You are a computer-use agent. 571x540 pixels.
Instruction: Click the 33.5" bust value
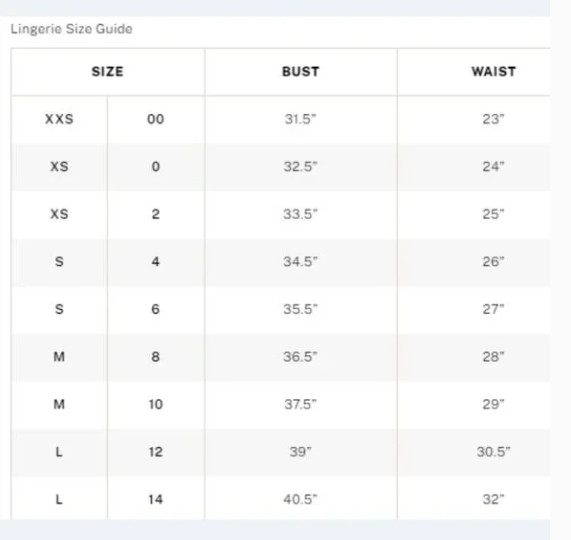tap(300, 214)
